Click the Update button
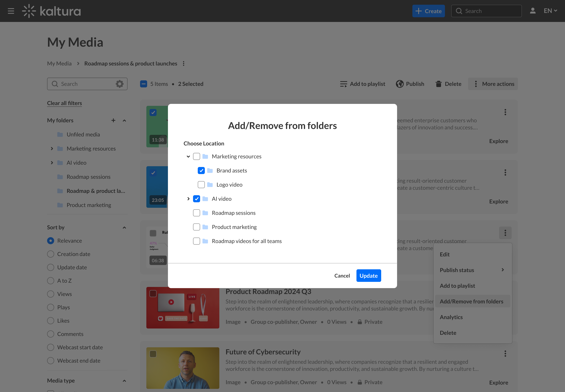This screenshot has height=392, width=565. [x=368, y=276]
